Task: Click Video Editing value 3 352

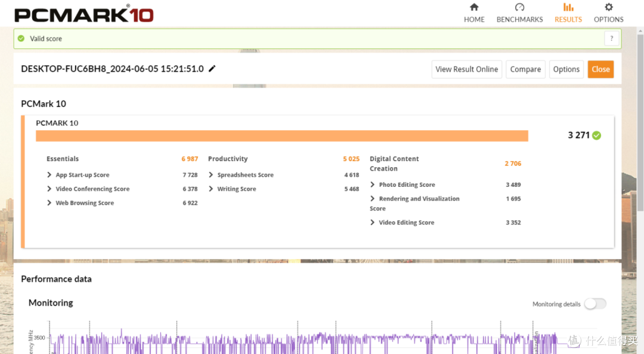Action: (513, 223)
